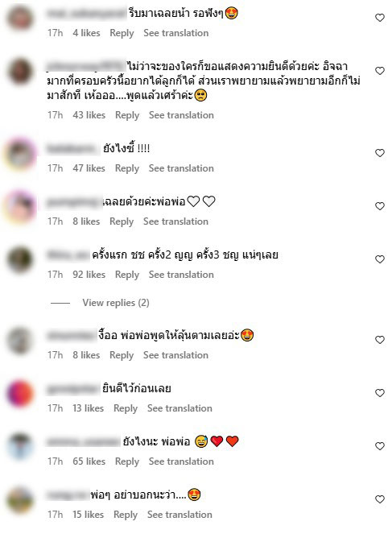Expand View replies (2)
The height and width of the screenshot is (538, 392).
point(116,303)
